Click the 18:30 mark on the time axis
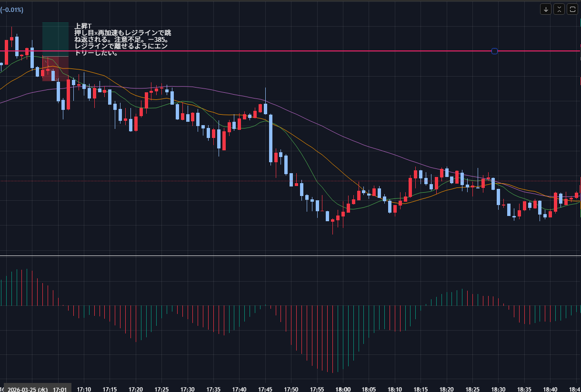The width and height of the screenshot is (581, 392). point(498,389)
